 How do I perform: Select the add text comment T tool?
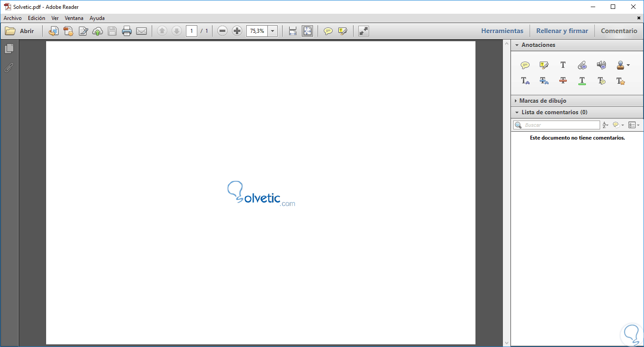[x=563, y=65]
